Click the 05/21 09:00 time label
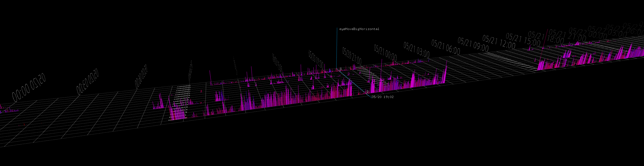 [473, 45]
